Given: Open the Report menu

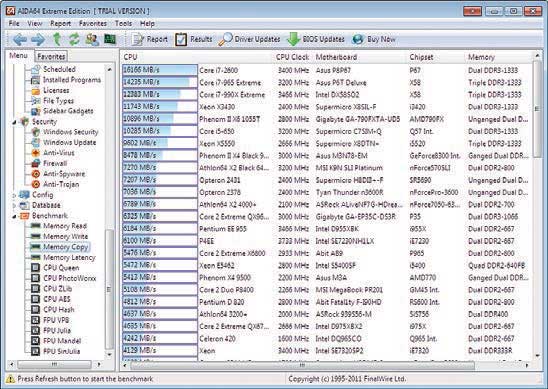Looking at the screenshot, I should tap(60, 23).
